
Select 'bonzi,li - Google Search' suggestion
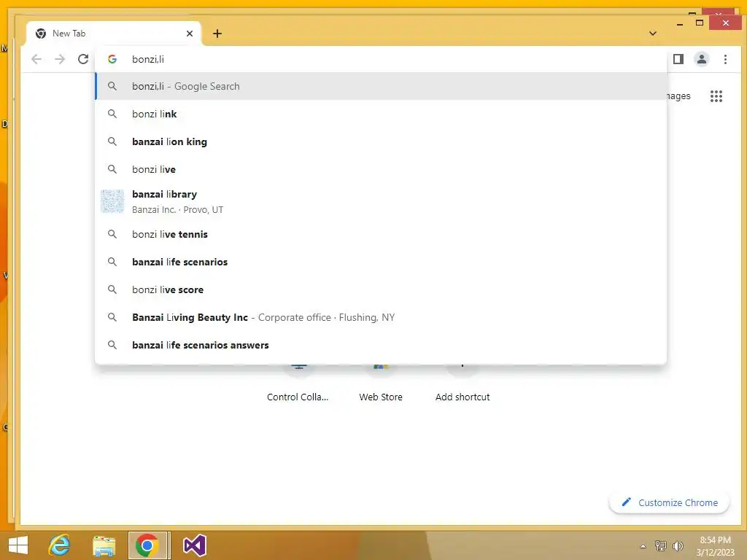click(381, 86)
